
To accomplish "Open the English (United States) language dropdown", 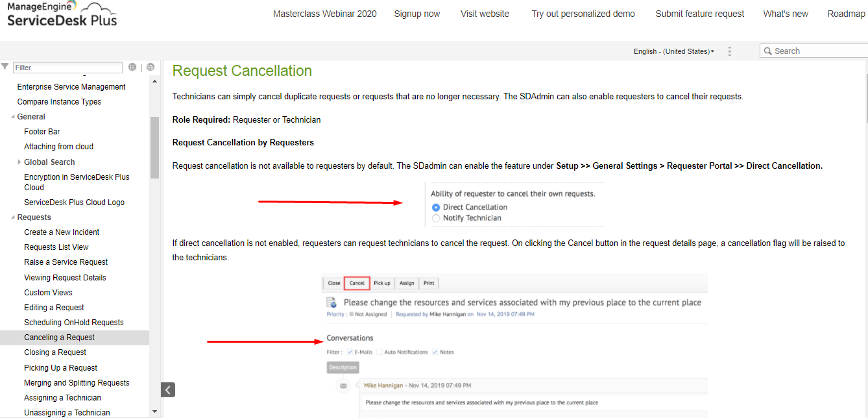I will [674, 51].
